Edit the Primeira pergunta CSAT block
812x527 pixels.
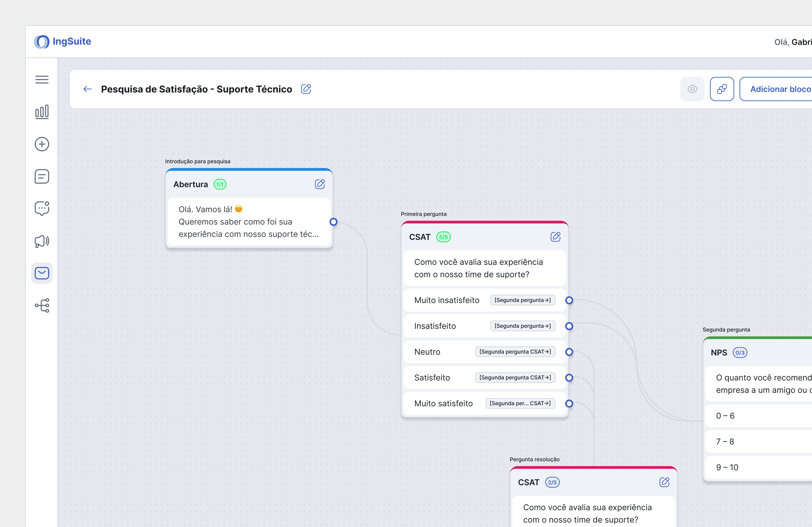pyautogui.click(x=555, y=237)
